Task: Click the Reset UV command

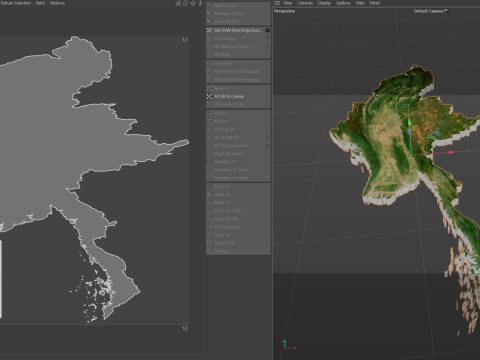Action: [238, 203]
